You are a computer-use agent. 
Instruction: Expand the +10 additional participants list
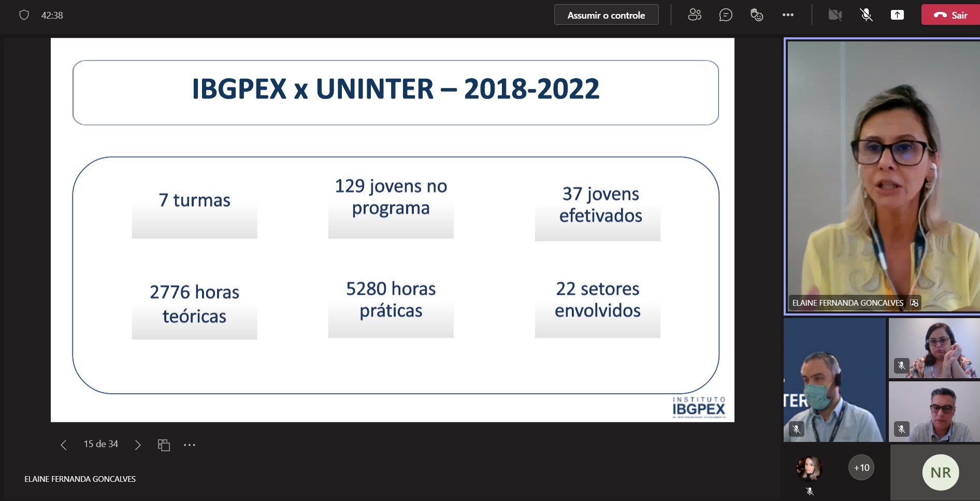click(861, 468)
